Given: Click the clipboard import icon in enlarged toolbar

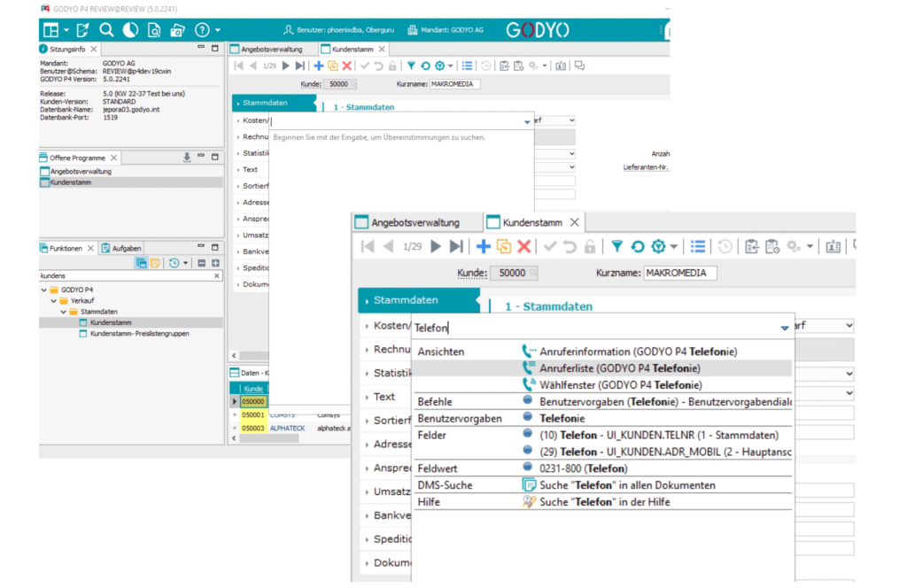Looking at the screenshot, I should 752,247.
